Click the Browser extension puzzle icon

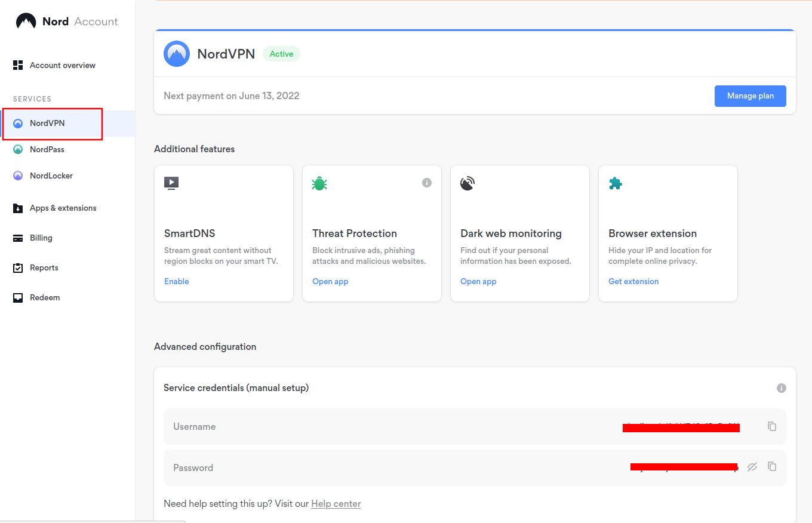615,183
